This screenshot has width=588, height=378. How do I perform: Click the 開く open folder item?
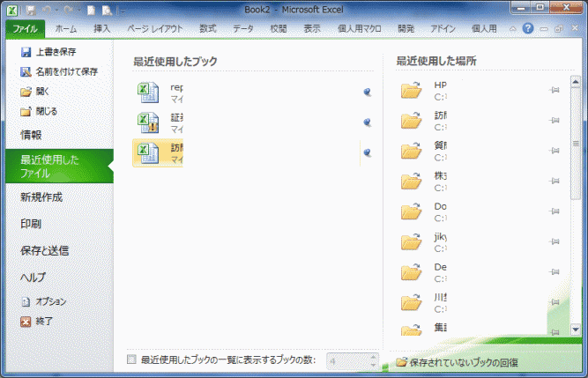tap(34, 92)
